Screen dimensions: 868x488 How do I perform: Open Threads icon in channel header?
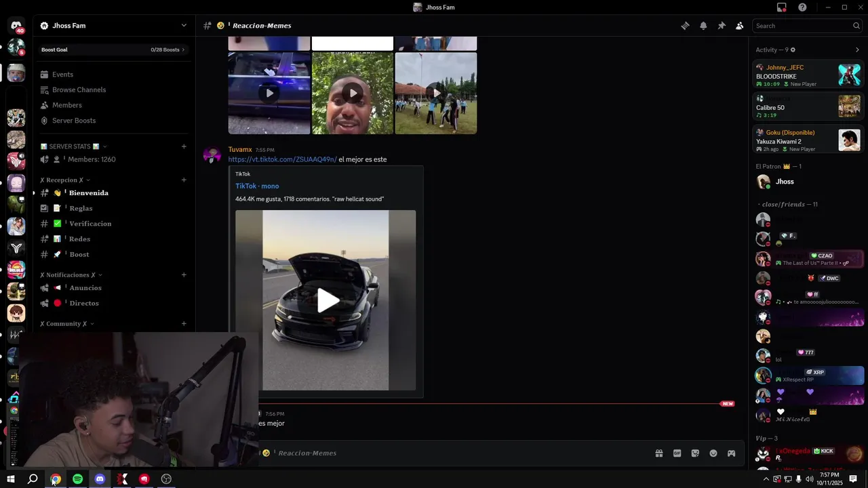point(685,26)
